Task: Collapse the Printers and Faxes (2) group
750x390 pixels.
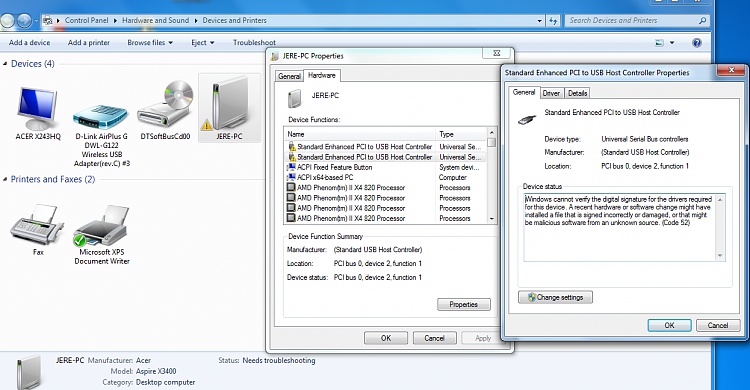Action: tap(5, 179)
